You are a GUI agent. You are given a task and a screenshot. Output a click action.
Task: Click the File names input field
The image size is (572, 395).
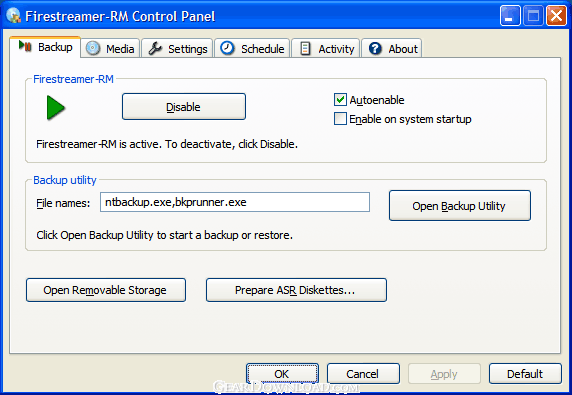pos(235,202)
